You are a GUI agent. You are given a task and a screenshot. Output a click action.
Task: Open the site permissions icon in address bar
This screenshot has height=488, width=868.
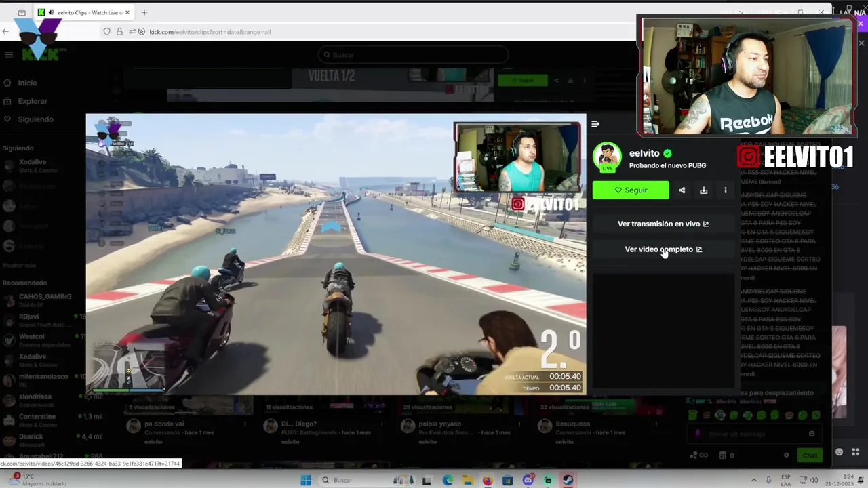coord(131,32)
